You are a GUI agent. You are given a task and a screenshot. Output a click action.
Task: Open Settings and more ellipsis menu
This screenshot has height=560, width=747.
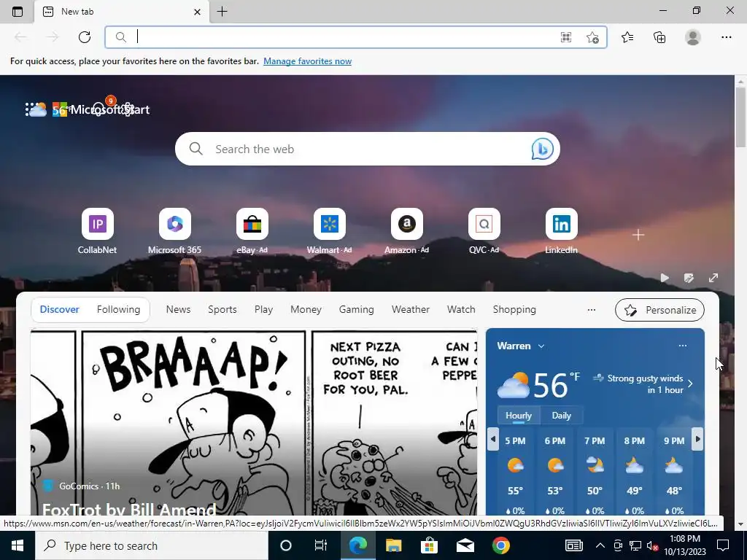726,37
